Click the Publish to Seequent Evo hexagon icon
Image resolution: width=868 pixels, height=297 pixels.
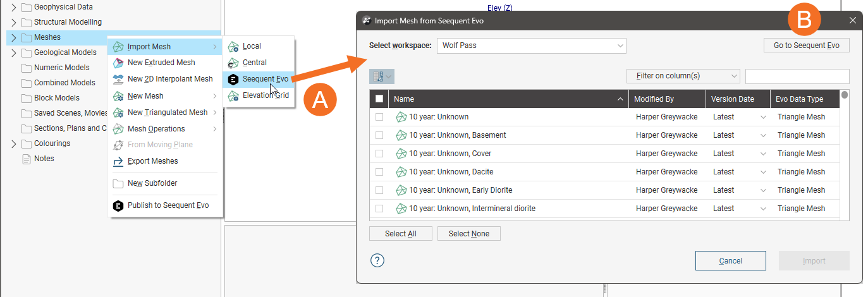pos(118,205)
